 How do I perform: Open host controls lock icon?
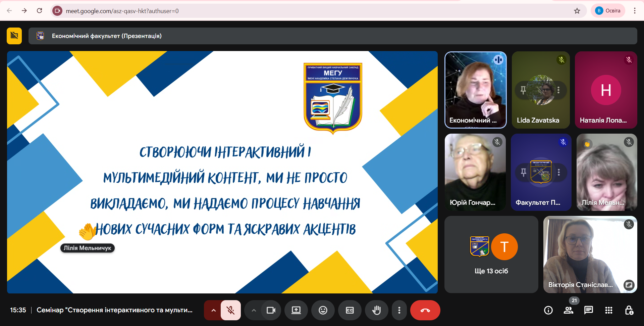click(x=629, y=310)
